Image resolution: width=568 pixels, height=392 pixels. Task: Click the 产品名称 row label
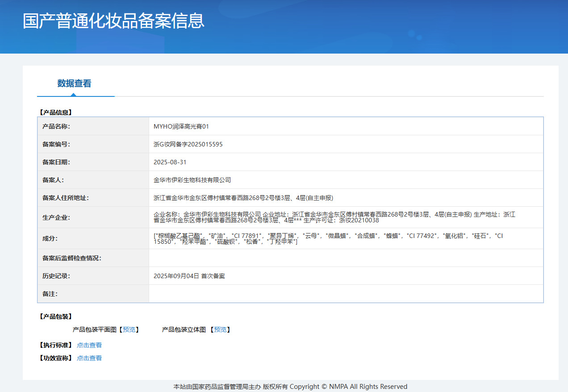pos(56,126)
